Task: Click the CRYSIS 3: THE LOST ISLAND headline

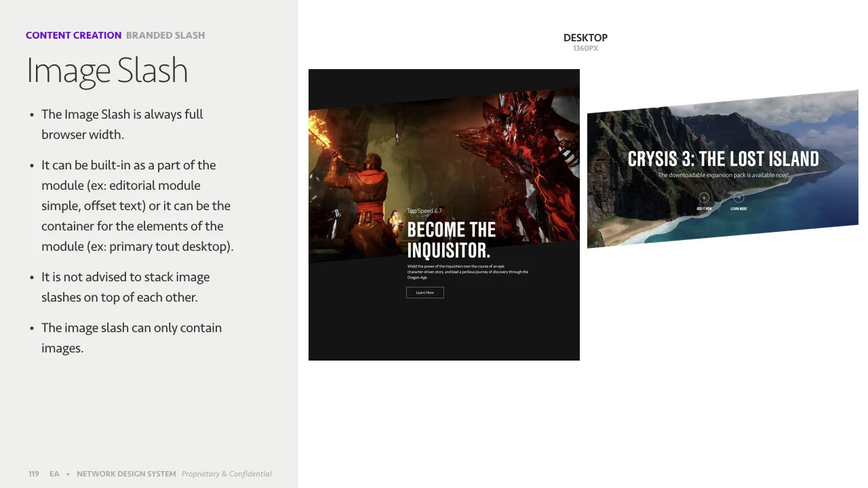Action: (x=723, y=159)
